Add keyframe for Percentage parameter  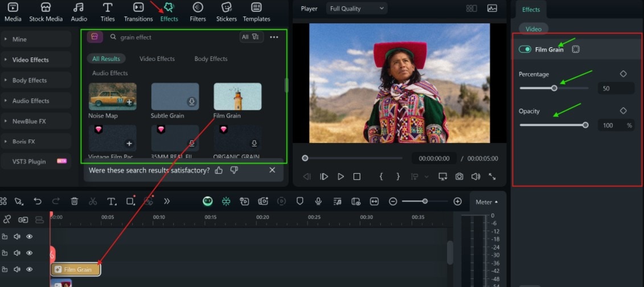pyautogui.click(x=623, y=74)
